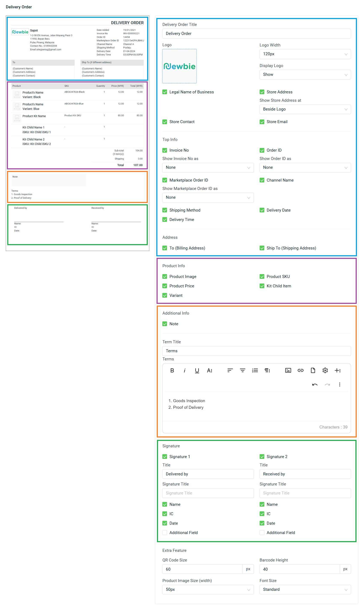The height and width of the screenshot is (609, 364).
Task: Open the gear icon in editor toolbar
Action: 325,370
